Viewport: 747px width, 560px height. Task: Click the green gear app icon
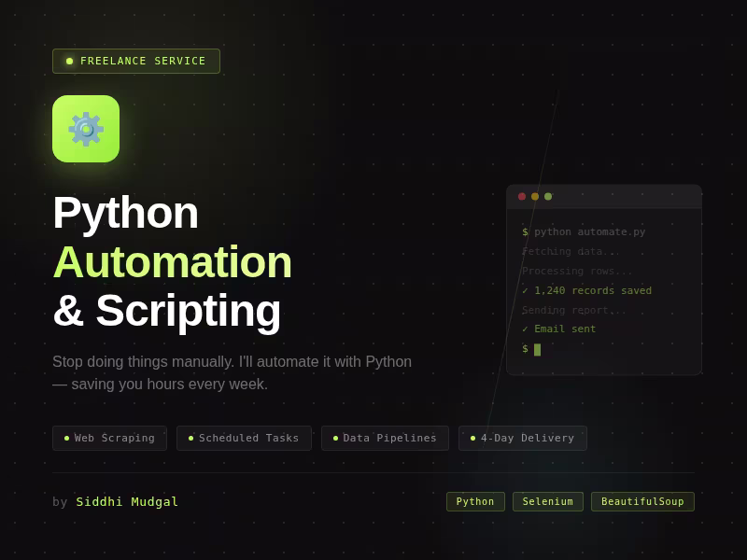[86, 129]
